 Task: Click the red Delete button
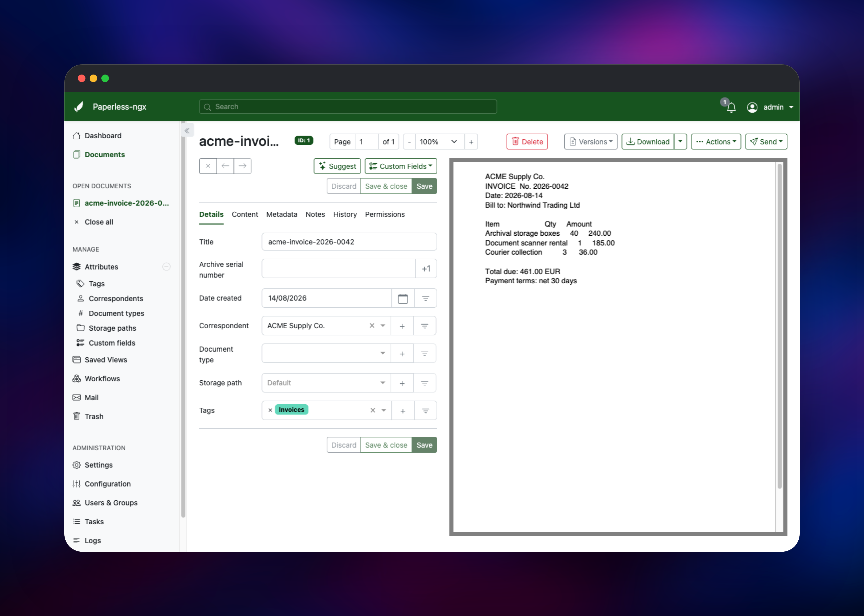click(x=527, y=142)
